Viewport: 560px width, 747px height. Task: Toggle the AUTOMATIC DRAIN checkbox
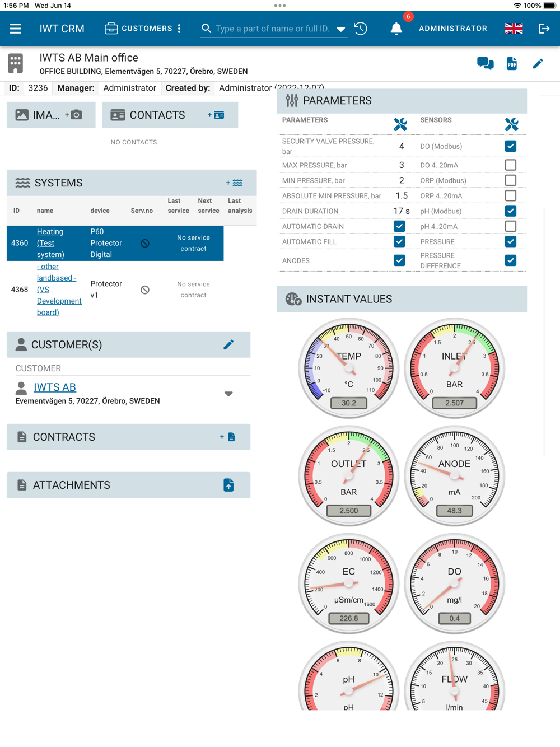(399, 226)
